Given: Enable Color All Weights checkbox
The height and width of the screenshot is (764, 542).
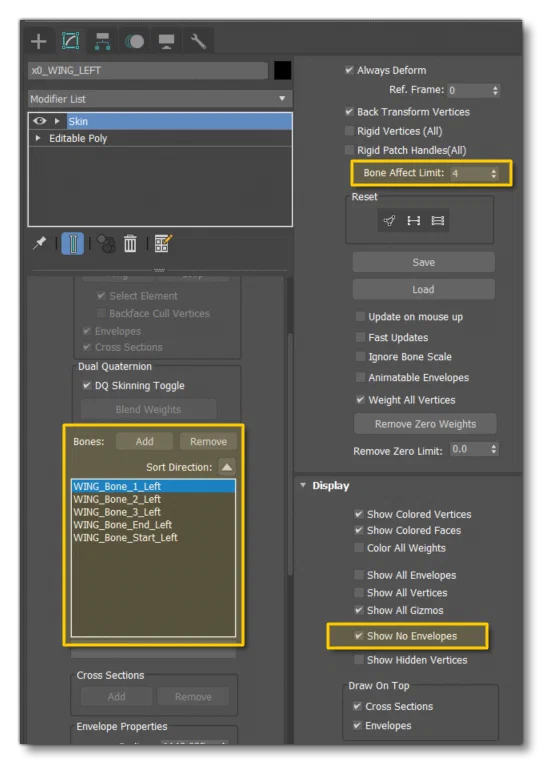Looking at the screenshot, I should click(x=359, y=548).
